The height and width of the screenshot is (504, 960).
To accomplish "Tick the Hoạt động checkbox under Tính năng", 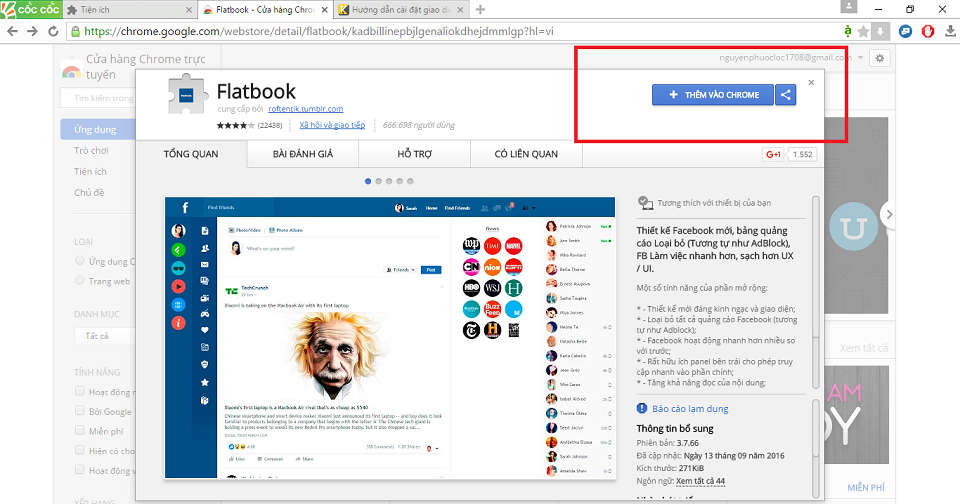I will (x=80, y=391).
